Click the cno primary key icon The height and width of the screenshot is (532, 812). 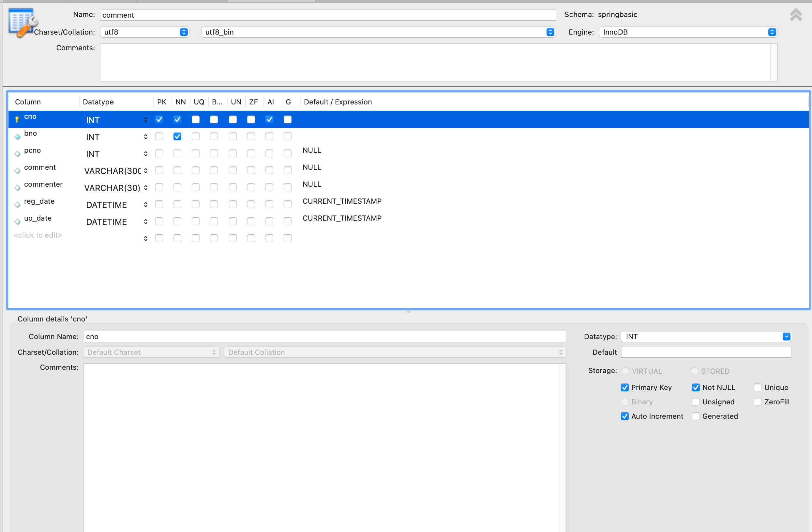point(17,119)
